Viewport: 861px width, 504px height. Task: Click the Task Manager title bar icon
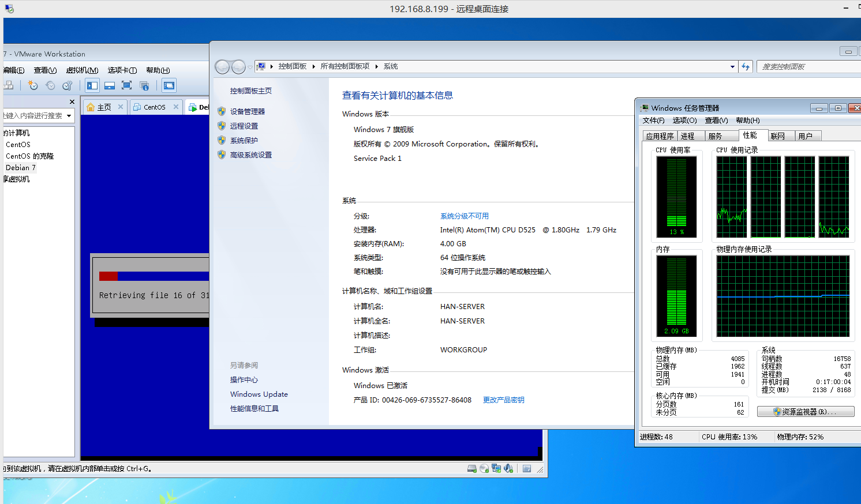[x=645, y=108]
